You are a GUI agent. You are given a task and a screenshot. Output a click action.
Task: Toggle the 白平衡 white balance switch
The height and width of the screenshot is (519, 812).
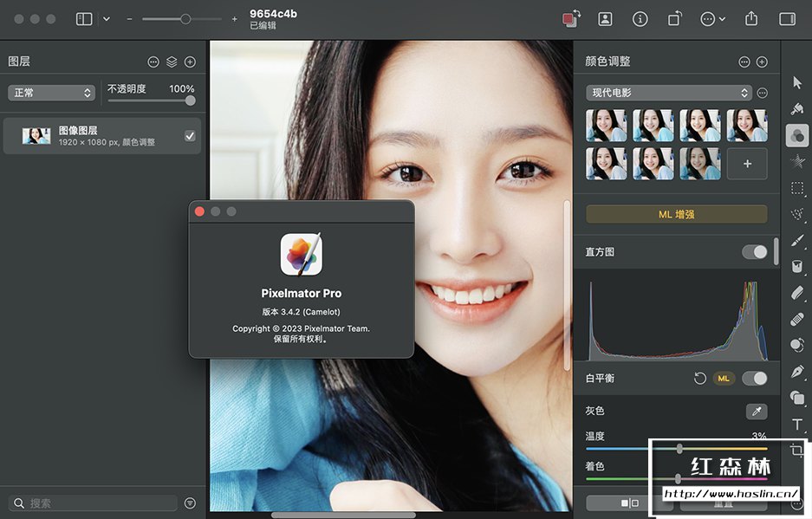[x=754, y=379]
